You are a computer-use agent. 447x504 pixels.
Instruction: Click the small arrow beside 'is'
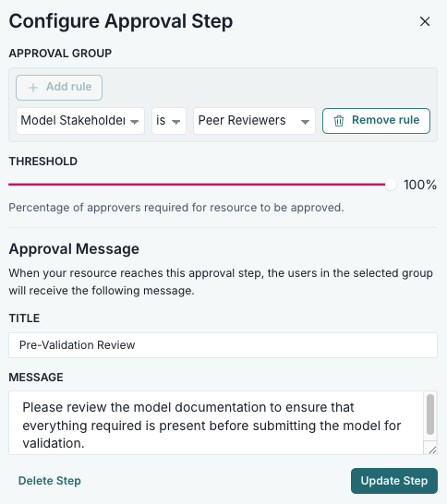[175, 122]
